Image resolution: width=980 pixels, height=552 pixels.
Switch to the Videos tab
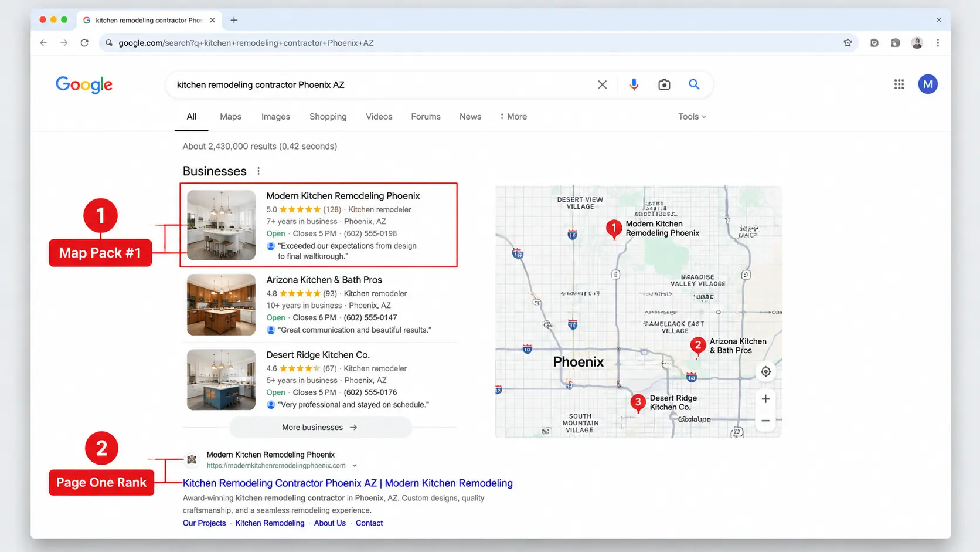pyautogui.click(x=379, y=117)
